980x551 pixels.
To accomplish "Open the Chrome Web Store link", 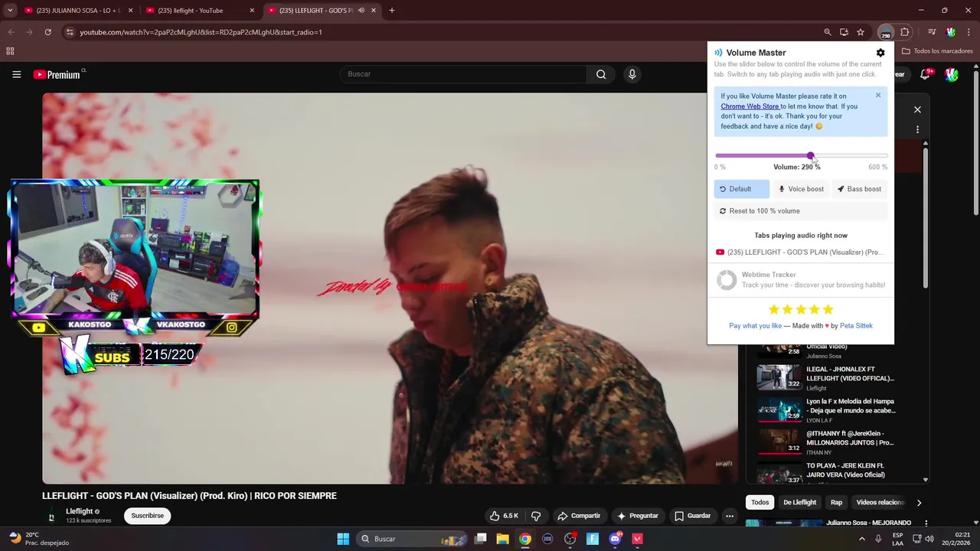I will pos(750,106).
